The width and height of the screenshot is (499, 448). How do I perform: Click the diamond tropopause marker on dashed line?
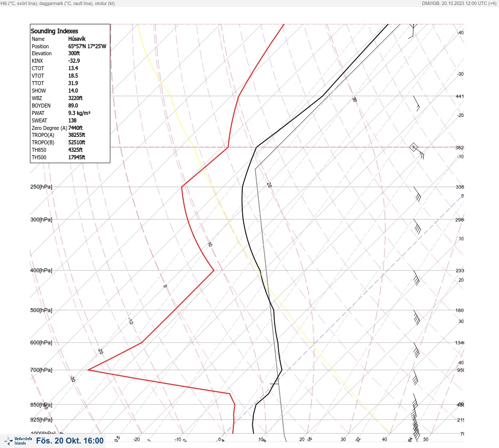point(413,147)
